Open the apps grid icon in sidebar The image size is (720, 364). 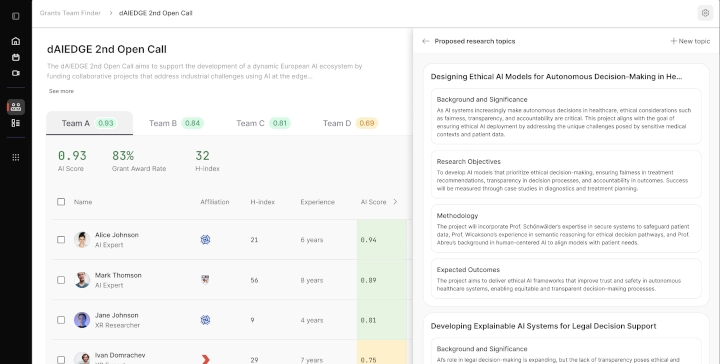click(16, 157)
